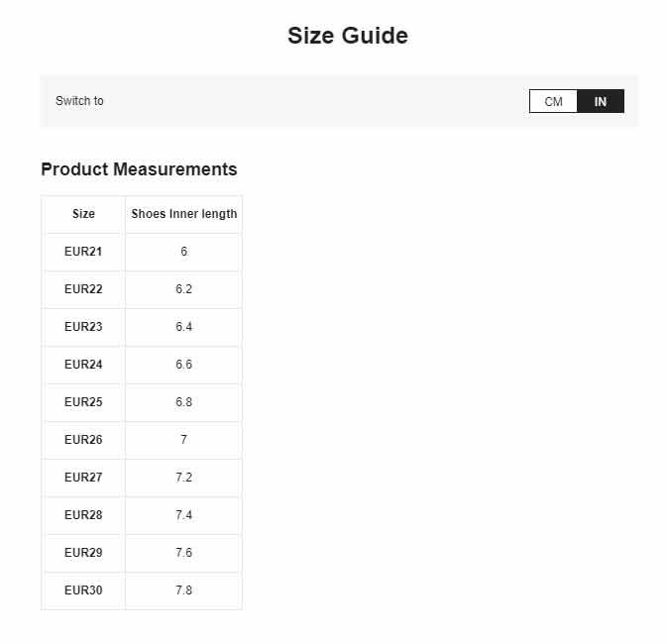Image resolution: width=668 pixels, height=644 pixels.
Task: Select the EUR21 size row
Action: point(142,252)
